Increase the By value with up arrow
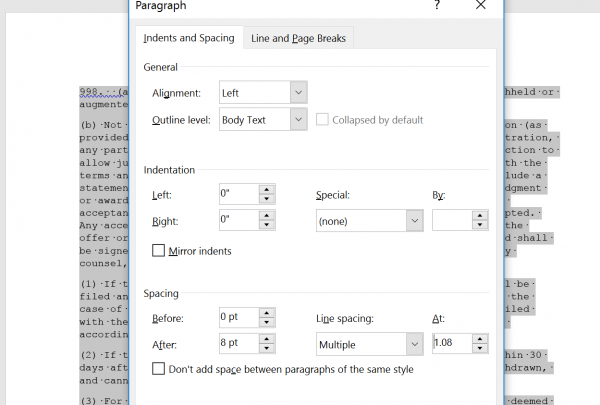 coord(480,216)
